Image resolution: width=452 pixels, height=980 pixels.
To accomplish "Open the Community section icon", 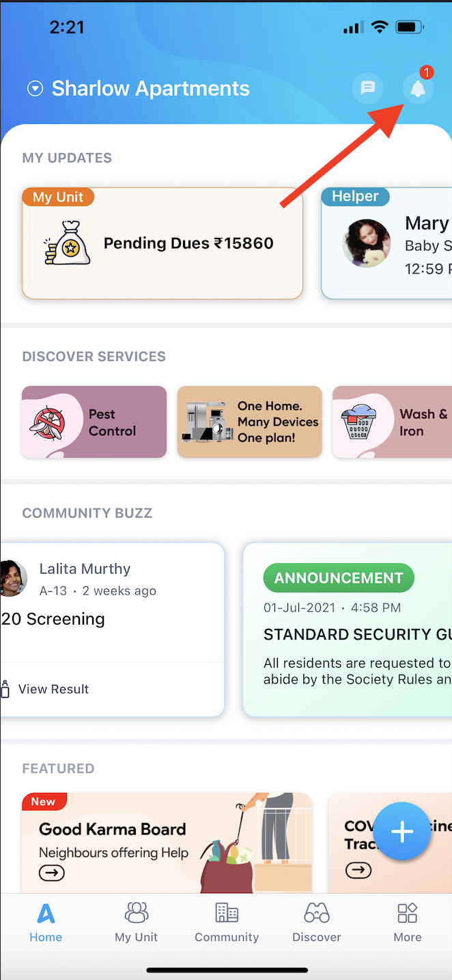I will (226, 912).
